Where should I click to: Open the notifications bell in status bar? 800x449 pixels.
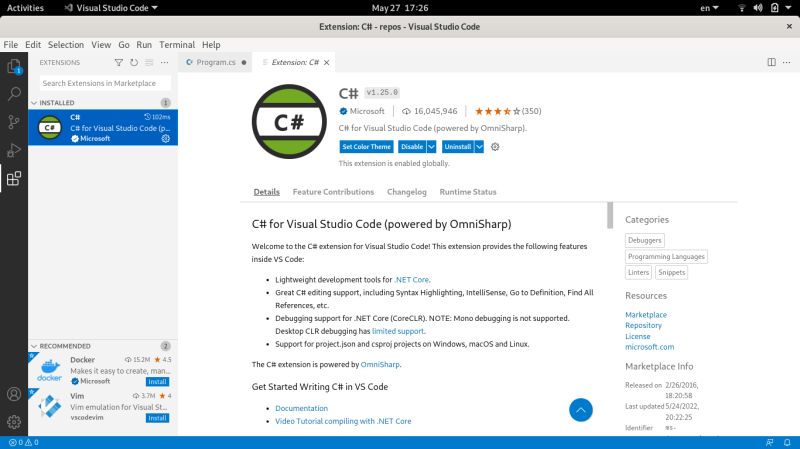click(x=787, y=442)
